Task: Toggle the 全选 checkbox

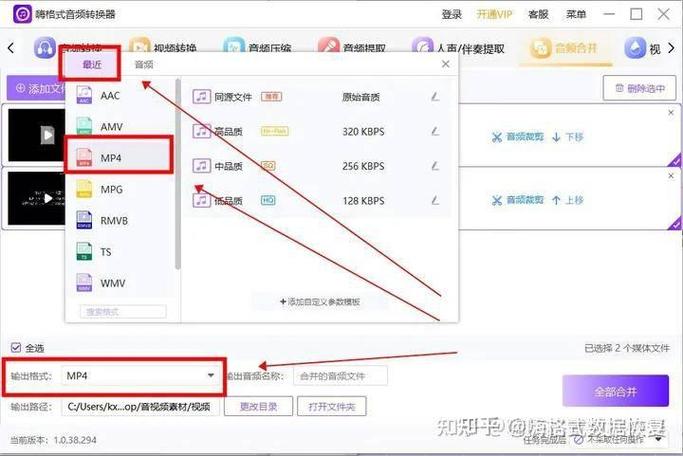Action: click(16, 348)
